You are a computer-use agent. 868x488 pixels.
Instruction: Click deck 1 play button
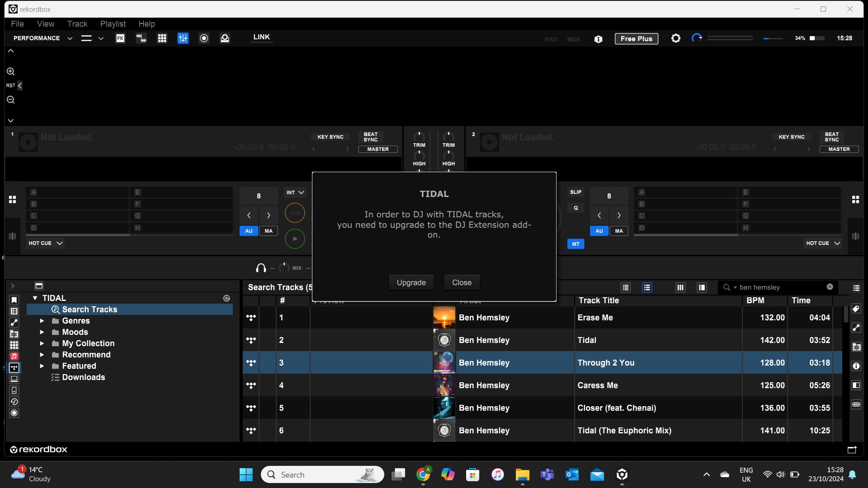pyautogui.click(x=295, y=239)
